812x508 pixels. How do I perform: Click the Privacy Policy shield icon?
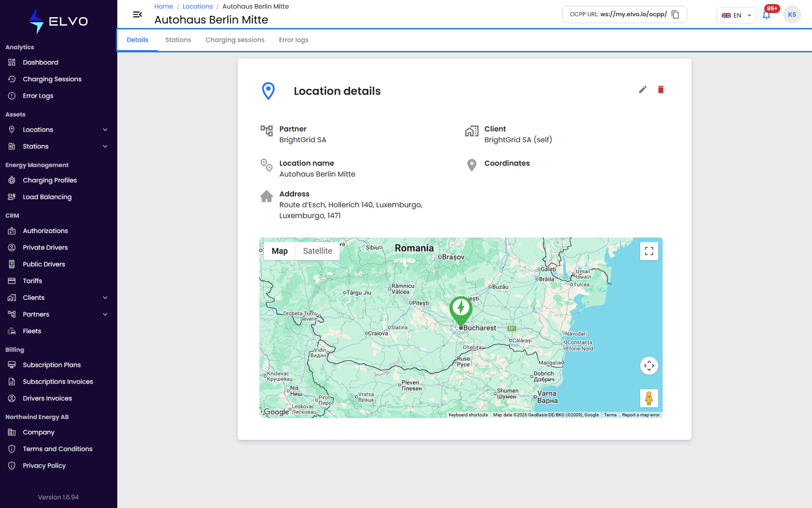pyautogui.click(x=12, y=466)
